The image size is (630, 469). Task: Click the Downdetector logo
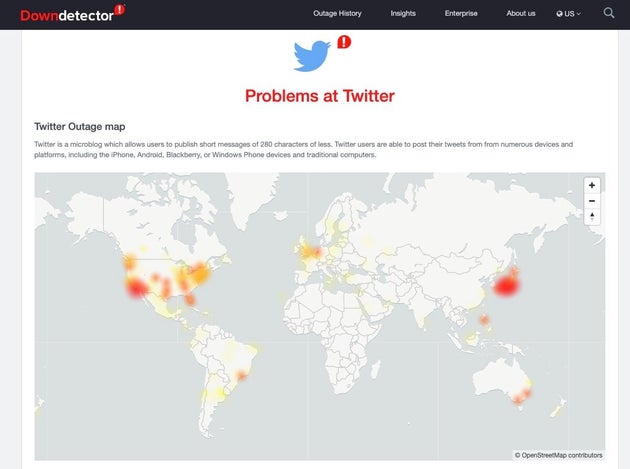72,13
